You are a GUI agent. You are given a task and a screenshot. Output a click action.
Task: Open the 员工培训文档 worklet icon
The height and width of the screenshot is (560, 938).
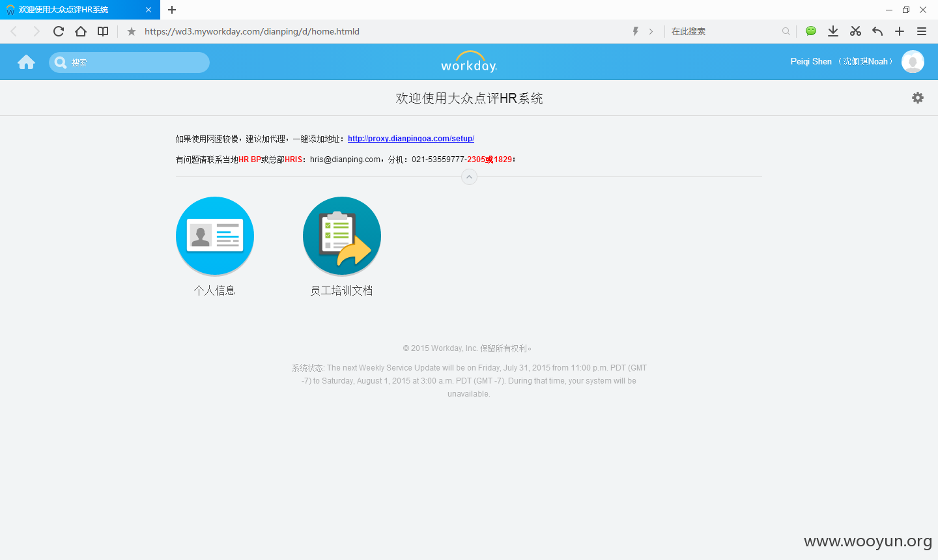click(342, 236)
